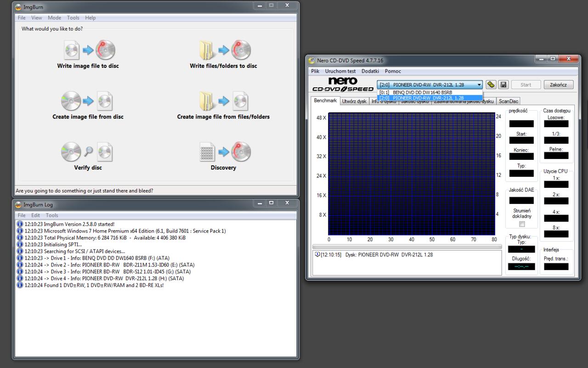Click info icon beside Initialising SPTI entry
This screenshot has width=588, height=368.
[x=20, y=244]
